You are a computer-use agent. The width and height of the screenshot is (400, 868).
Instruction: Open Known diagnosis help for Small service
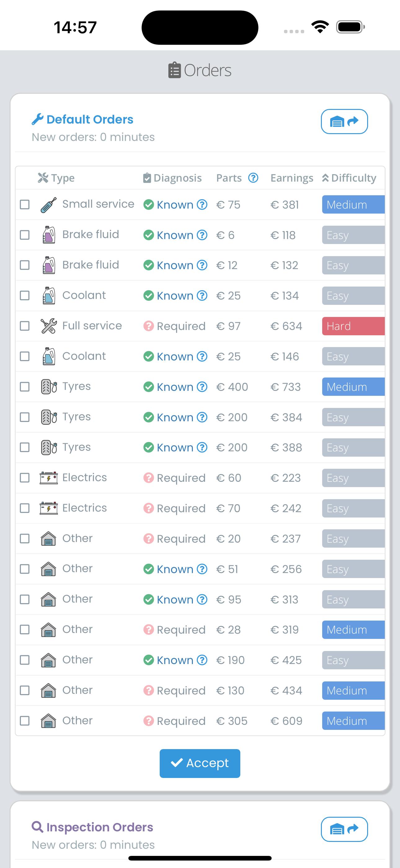point(202,205)
